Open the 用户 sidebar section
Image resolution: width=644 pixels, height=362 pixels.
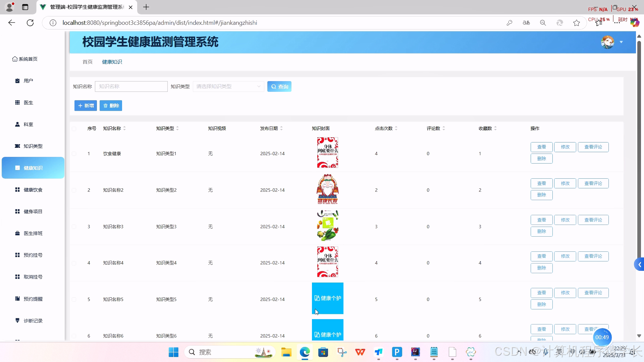point(28,80)
